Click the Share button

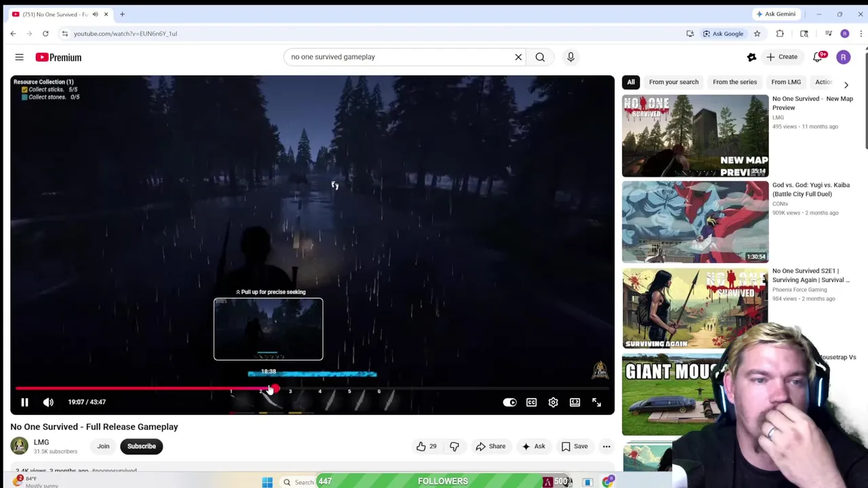coord(490,446)
